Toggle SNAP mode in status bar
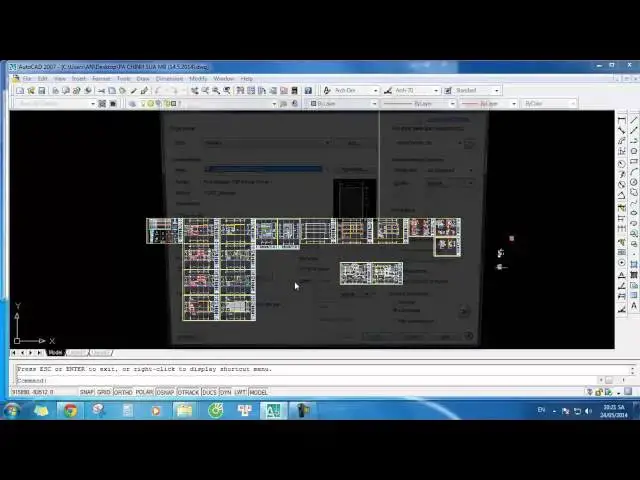 (87, 392)
